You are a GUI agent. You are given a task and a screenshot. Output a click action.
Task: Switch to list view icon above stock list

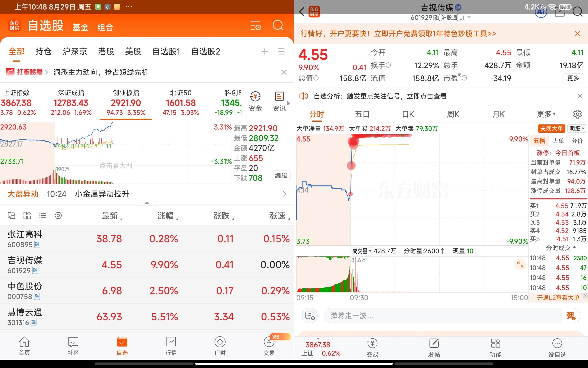(42, 216)
